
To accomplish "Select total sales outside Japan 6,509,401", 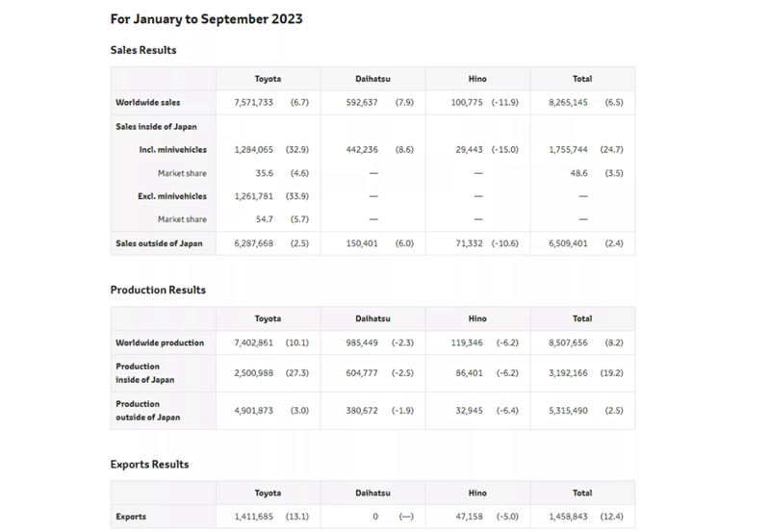I will tap(568, 243).
